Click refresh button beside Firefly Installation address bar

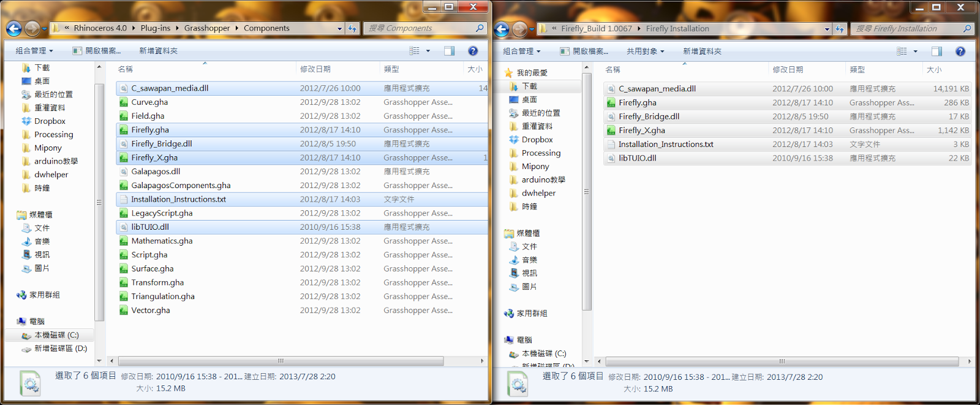[x=840, y=29]
